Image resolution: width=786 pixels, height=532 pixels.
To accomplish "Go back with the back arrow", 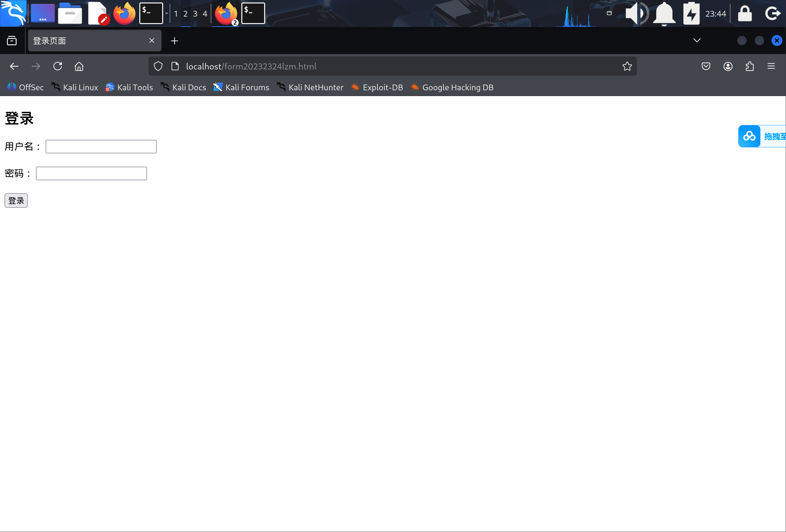I will point(14,66).
